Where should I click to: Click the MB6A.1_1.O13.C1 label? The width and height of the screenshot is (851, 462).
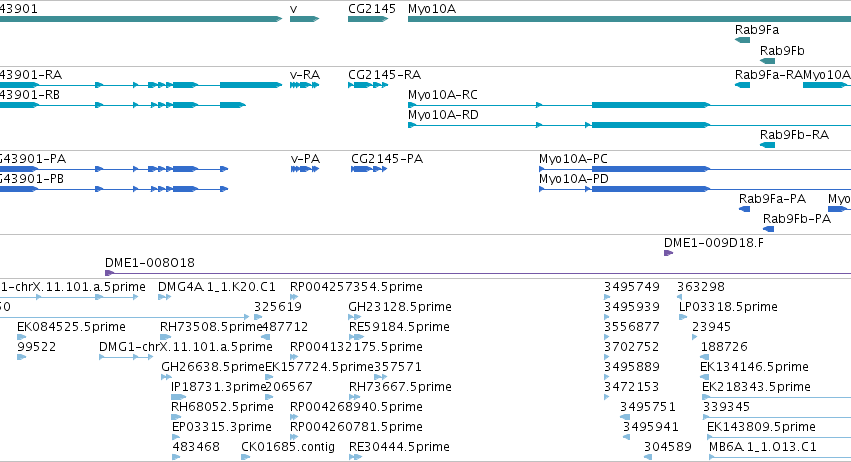[x=763, y=448]
